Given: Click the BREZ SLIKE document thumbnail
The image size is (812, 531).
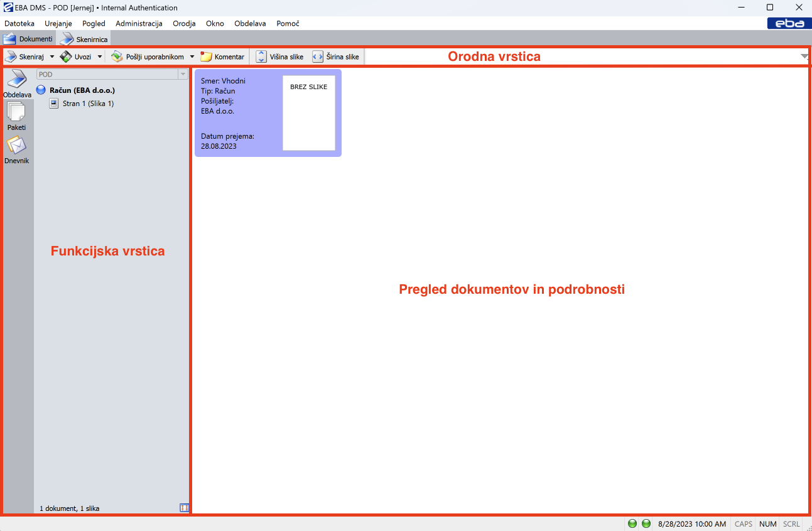Looking at the screenshot, I should pyautogui.click(x=308, y=113).
